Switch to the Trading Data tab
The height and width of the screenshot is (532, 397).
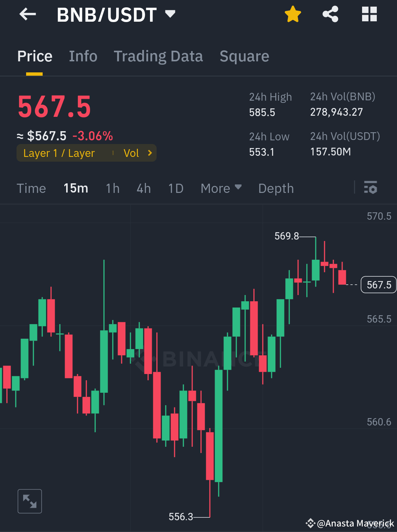pyautogui.click(x=158, y=56)
